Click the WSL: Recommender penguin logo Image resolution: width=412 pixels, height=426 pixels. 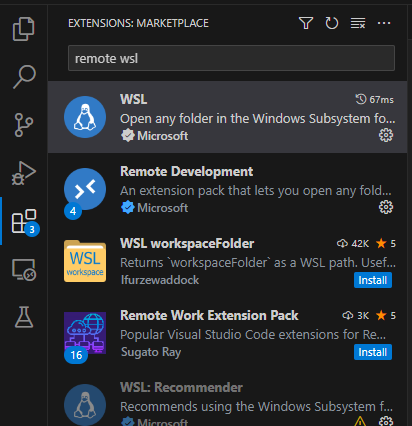85,405
